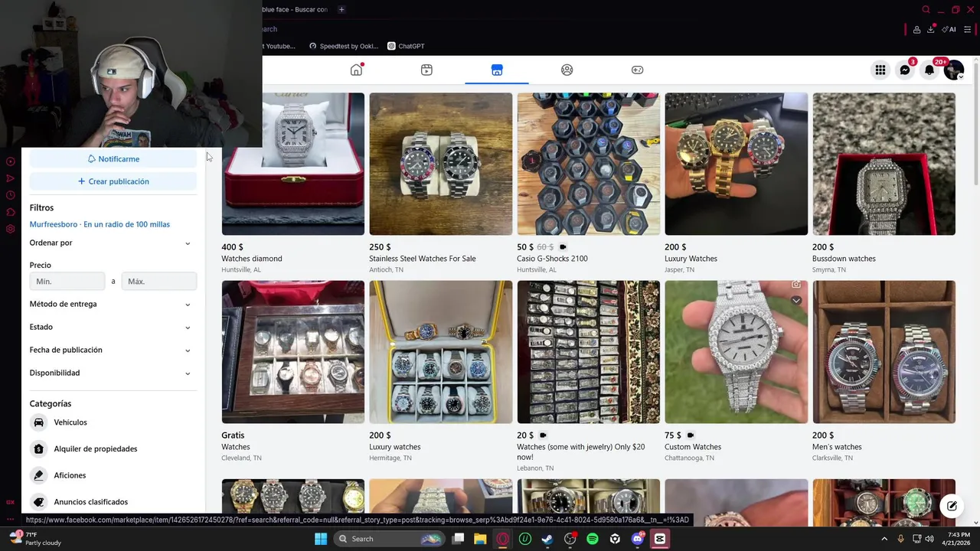980x551 pixels.
Task: Select Anuncios clasificados category
Action: click(x=113, y=501)
